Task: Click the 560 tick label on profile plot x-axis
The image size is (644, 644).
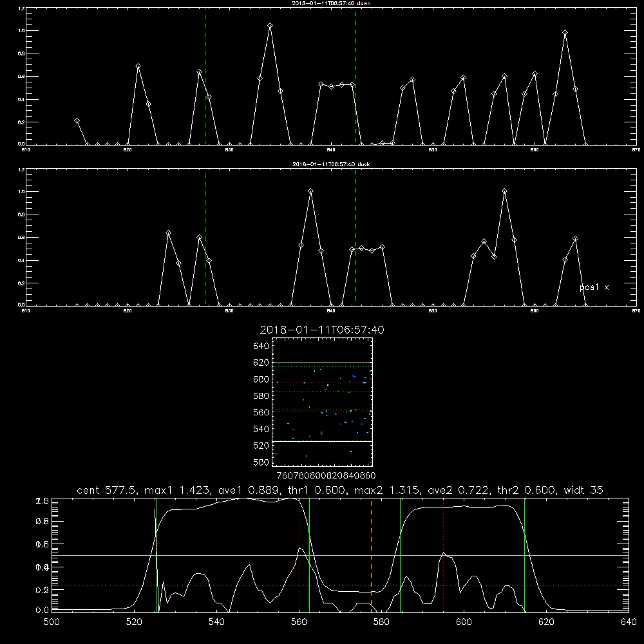Action: [299, 622]
